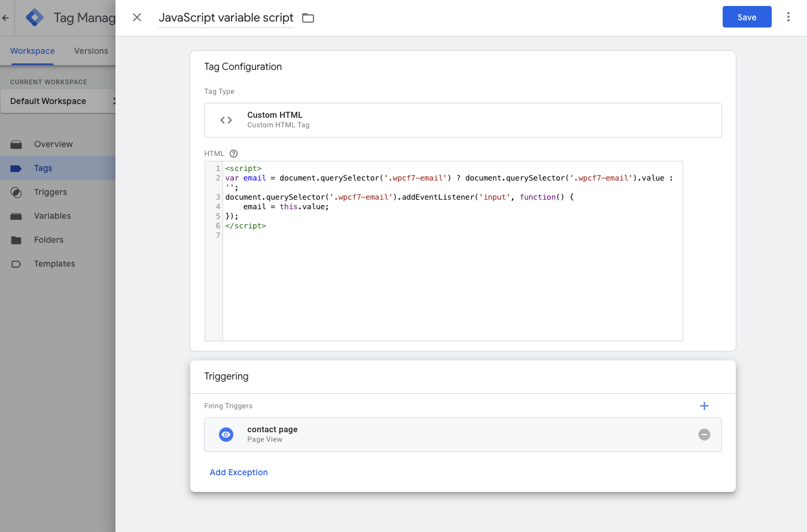Click the Triggering section heading
The height and width of the screenshot is (532, 807).
226,376
